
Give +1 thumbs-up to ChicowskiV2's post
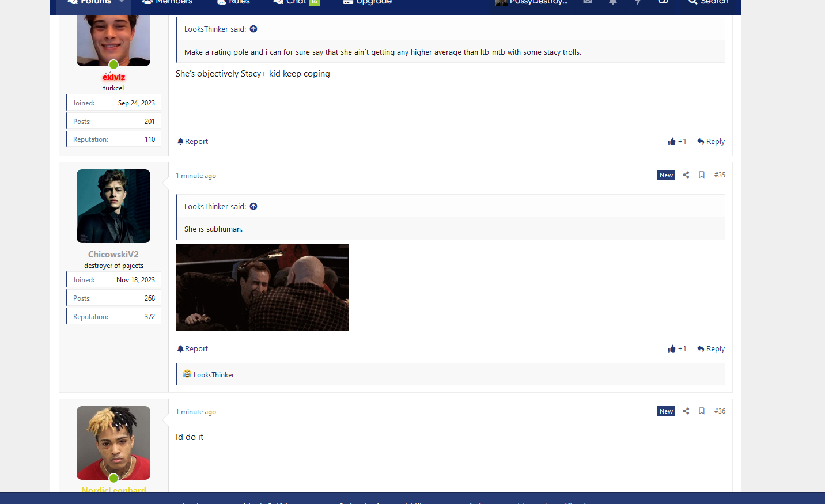677,349
